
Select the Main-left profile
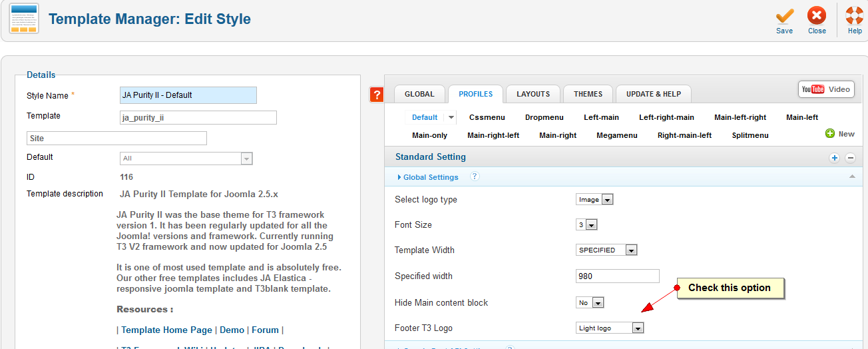click(x=802, y=117)
